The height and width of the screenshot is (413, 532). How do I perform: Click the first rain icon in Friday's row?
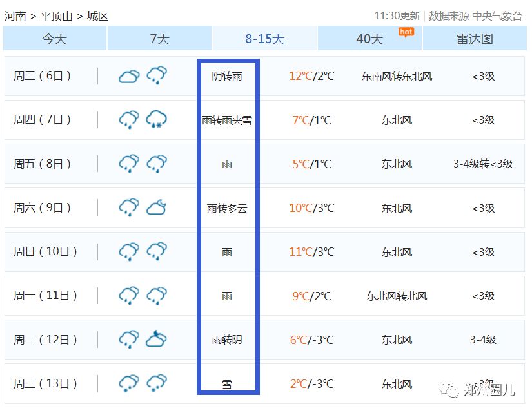(x=129, y=164)
